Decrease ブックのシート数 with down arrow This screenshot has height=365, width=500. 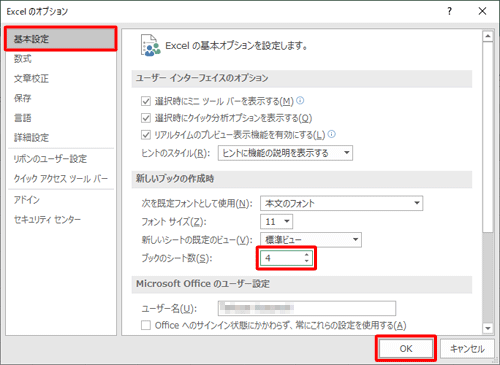tap(306, 261)
